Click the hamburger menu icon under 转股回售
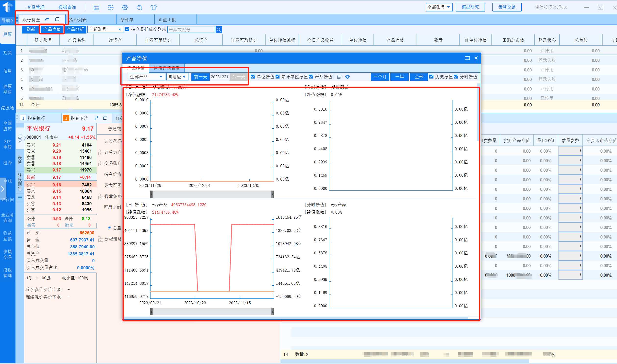 [x=20, y=198]
